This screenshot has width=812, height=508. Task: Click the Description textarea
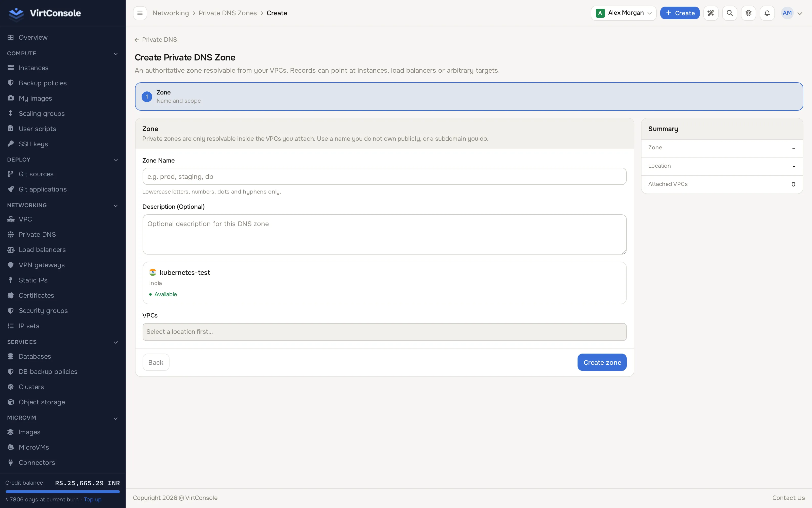pyautogui.click(x=384, y=234)
